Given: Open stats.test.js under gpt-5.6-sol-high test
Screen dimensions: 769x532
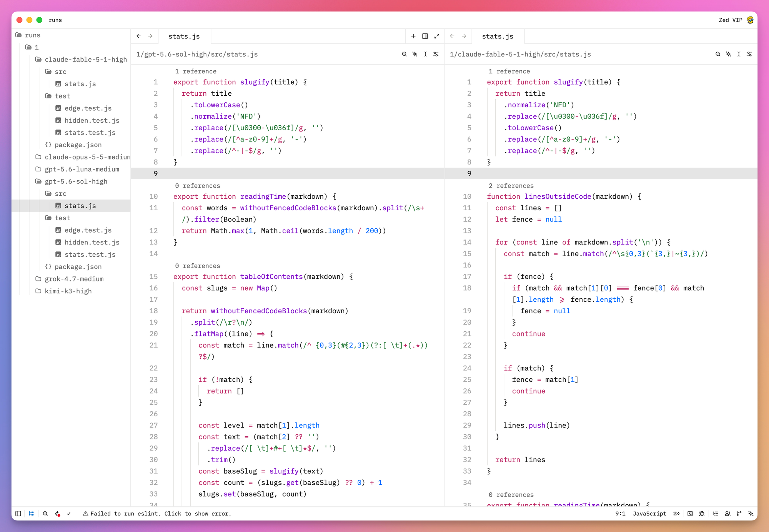Looking at the screenshot, I should tap(85, 254).
